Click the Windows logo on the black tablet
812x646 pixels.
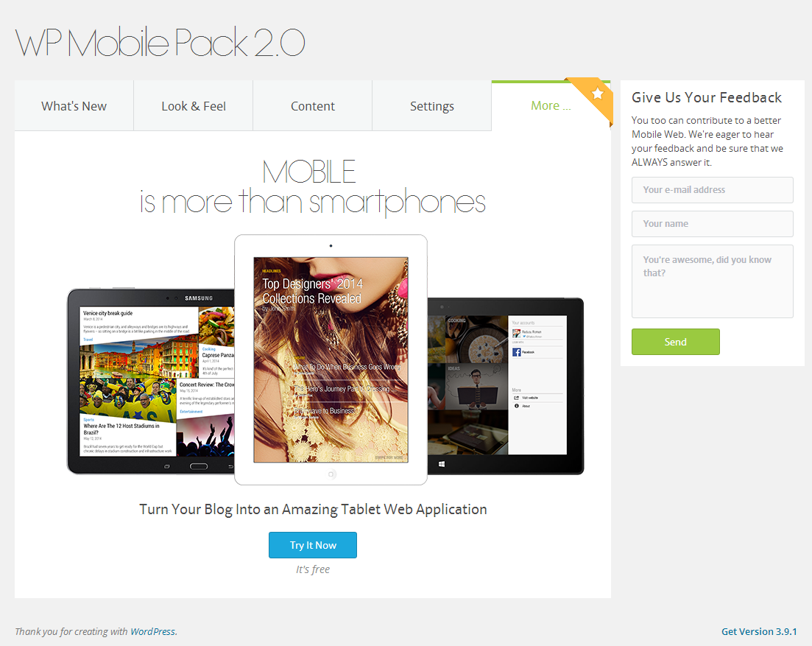442,464
